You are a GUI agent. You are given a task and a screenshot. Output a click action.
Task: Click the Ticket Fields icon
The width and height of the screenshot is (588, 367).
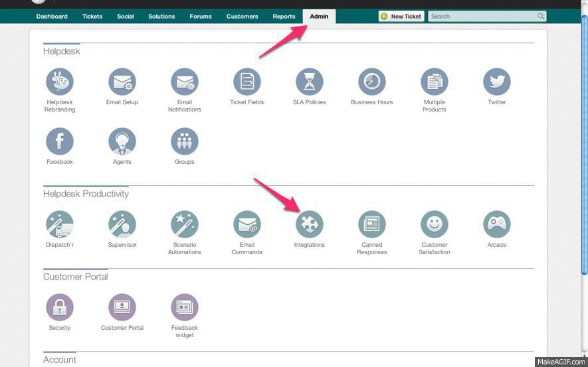[x=247, y=82]
